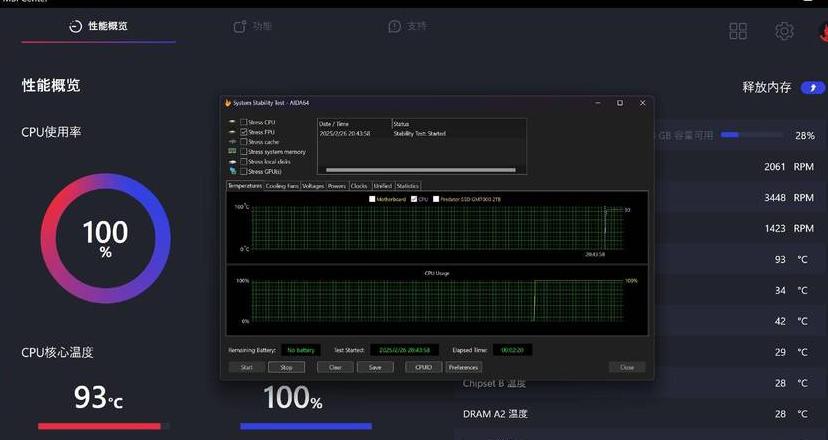
Task: Open the 性能概览 tab in MSI Center
Action: point(98,26)
